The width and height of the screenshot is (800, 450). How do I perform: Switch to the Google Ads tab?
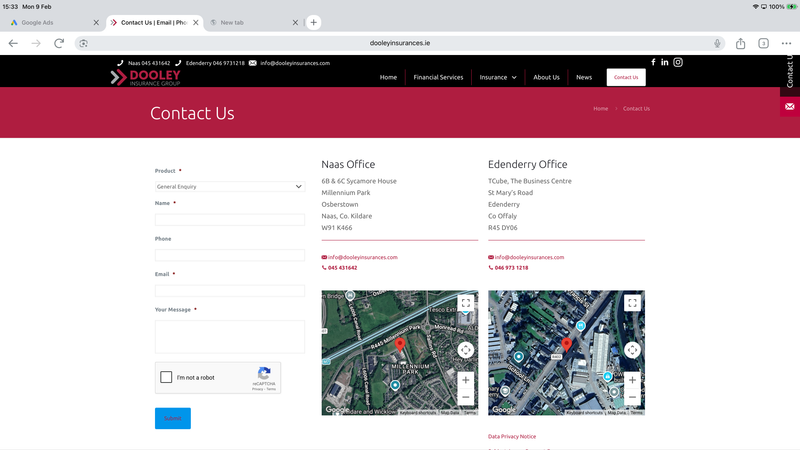point(37,22)
